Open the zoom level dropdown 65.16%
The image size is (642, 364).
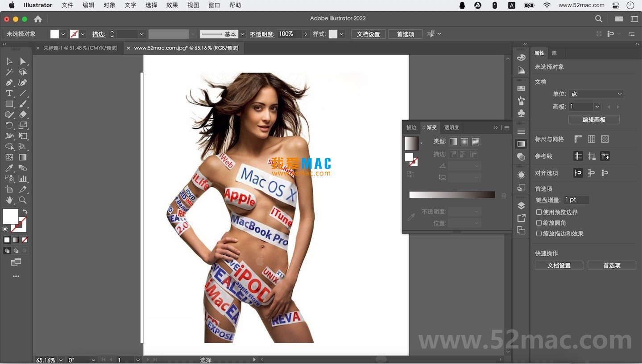click(x=61, y=360)
